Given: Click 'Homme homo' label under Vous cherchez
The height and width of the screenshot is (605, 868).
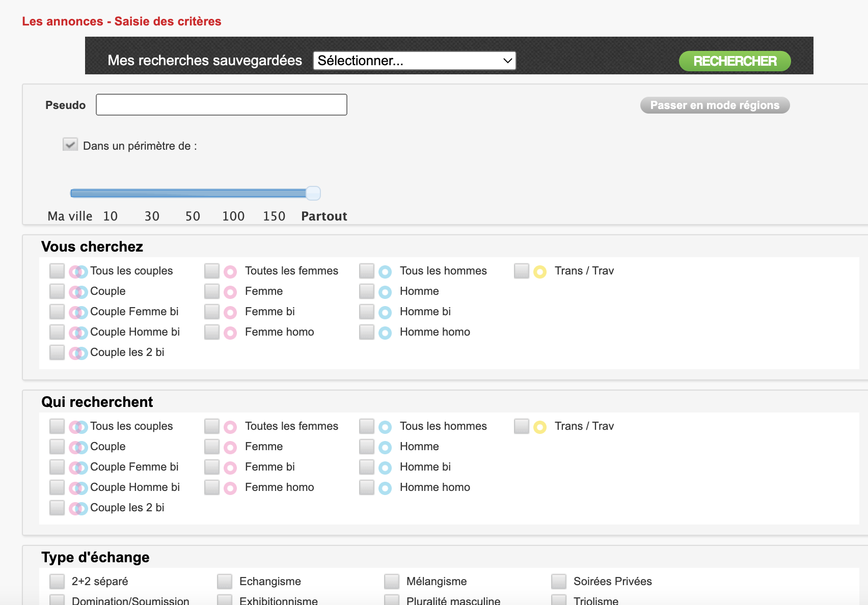Looking at the screenshot, I should click(x=435, y=332).
